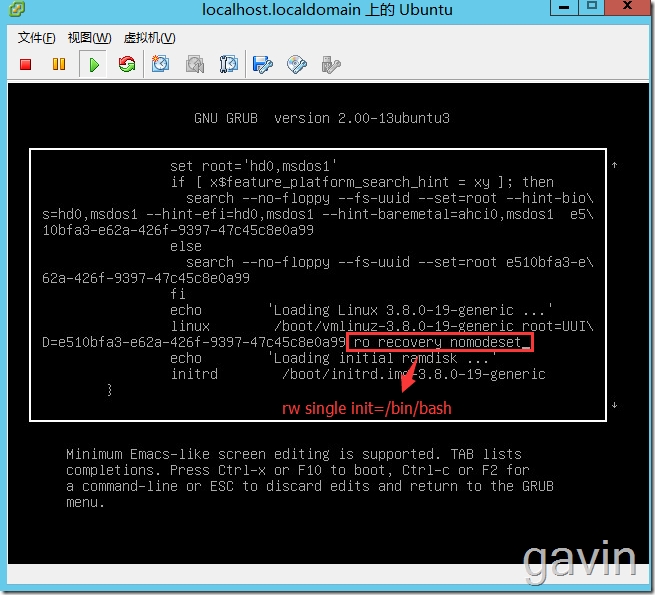Take a snapshot using the camera-clock icon
The height and width of the screenshot is (595, 655).
coord(160,64)
